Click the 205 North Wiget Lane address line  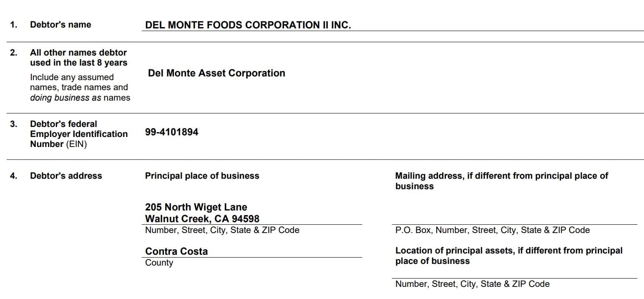coord(196,207)
